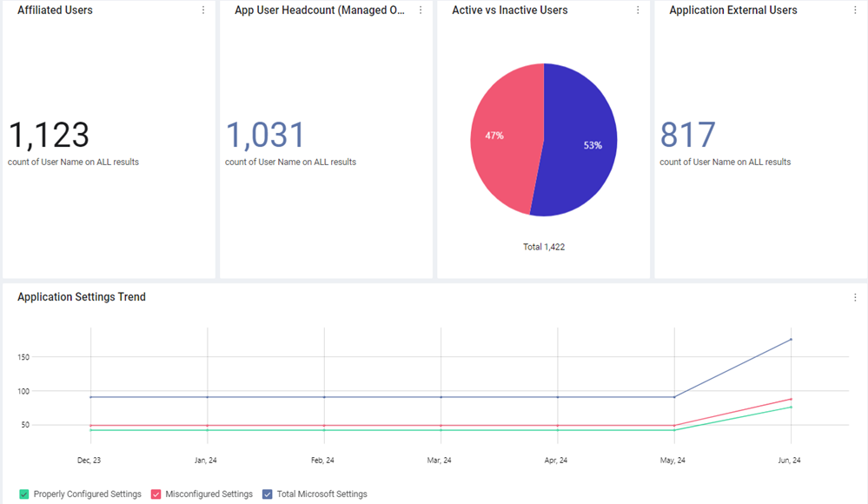Click the Jun, 24 point on the red line
This screenshot has height=504, width=868.
pyautogui.click(x=791, y=400)
